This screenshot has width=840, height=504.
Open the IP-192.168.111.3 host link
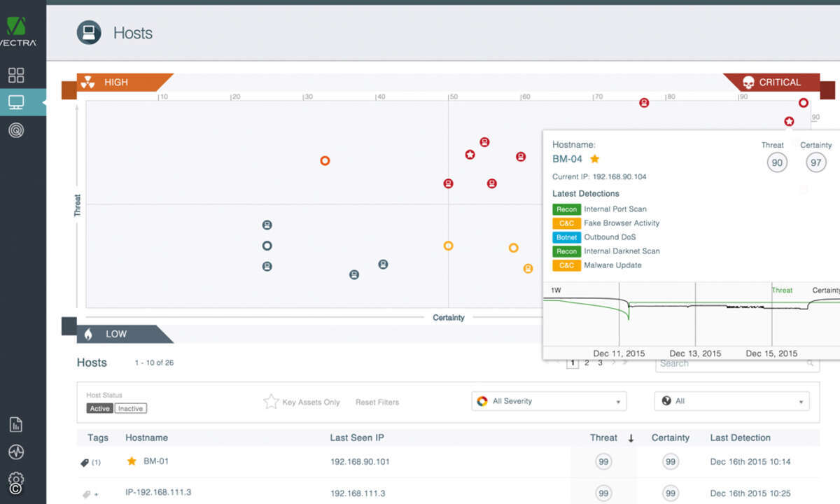coord(158,492)
